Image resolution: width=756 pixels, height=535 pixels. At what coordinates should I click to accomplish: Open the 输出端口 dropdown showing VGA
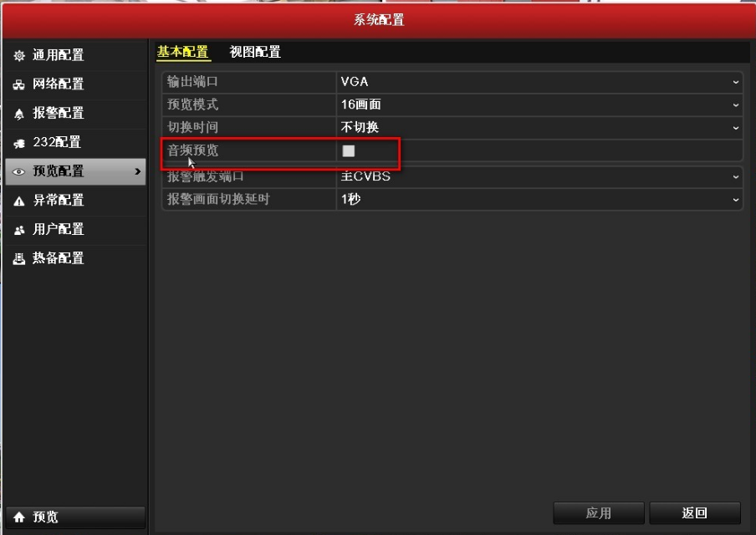(734, 82)
